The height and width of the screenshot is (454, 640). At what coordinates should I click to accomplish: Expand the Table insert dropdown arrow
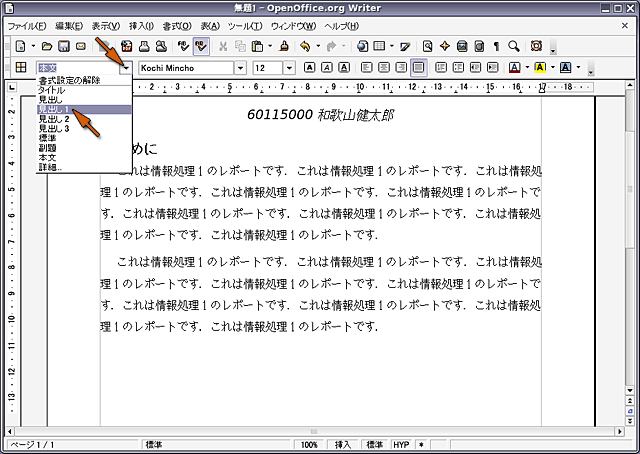[392, 46]
